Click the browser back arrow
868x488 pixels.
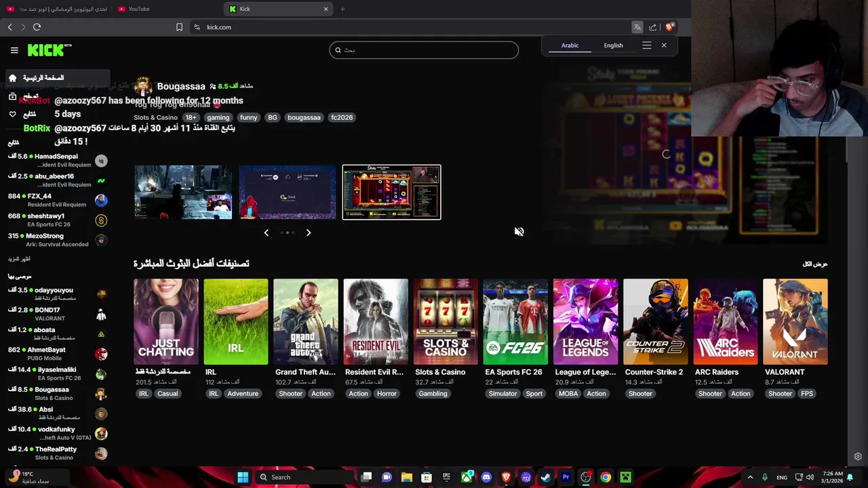click(x=9, y=27)
